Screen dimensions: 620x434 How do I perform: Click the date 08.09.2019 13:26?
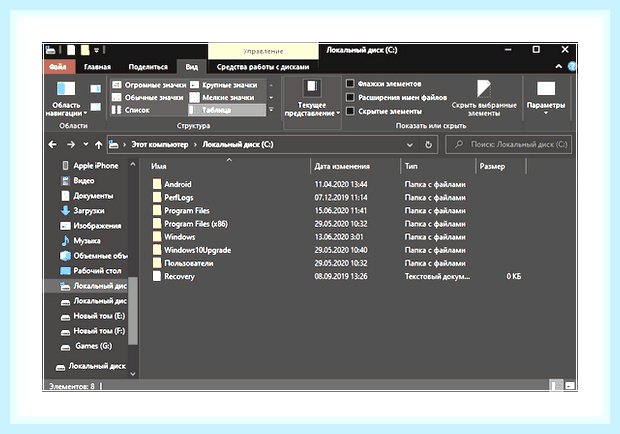tap(341, 276)
